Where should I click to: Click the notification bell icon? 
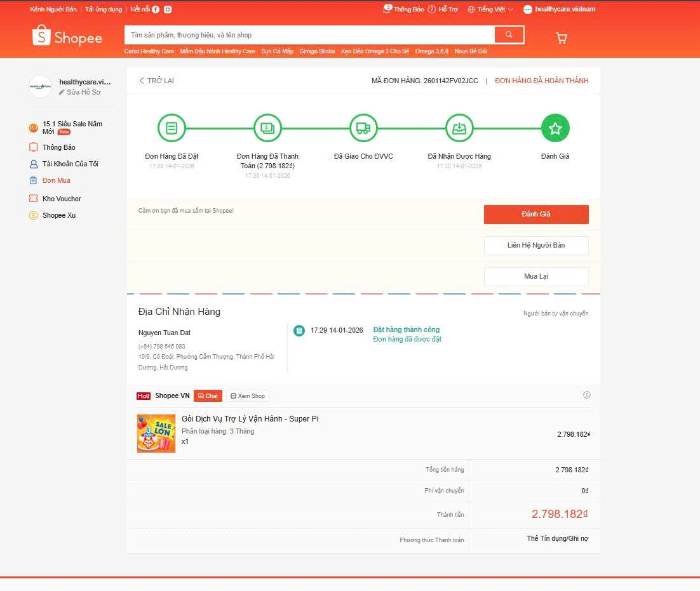pos(387,9)
